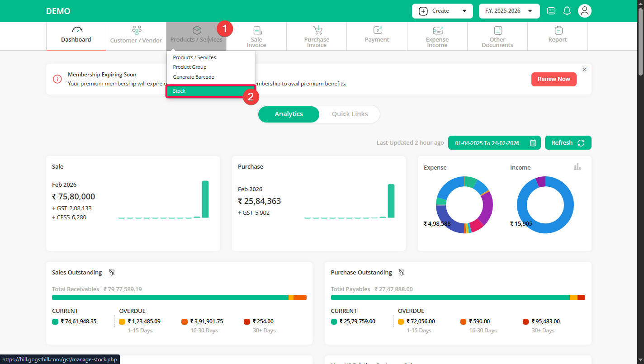
Task: Expand the Create dropdown
Action: 442,11
